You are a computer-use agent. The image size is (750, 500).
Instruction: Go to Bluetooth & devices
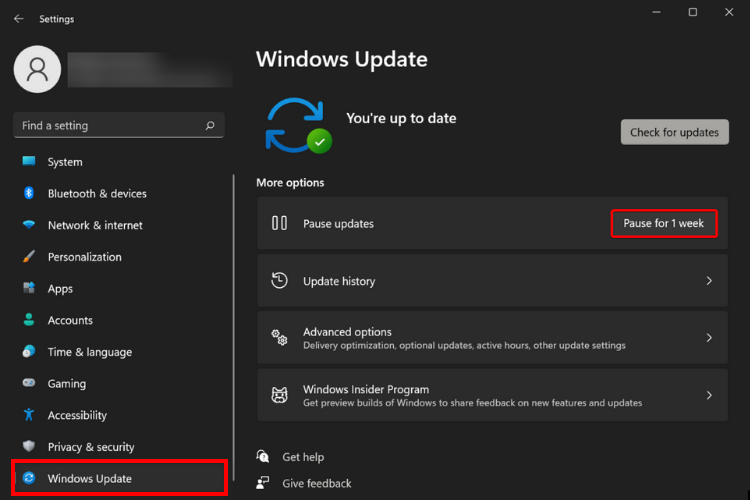tap(97, 194)
